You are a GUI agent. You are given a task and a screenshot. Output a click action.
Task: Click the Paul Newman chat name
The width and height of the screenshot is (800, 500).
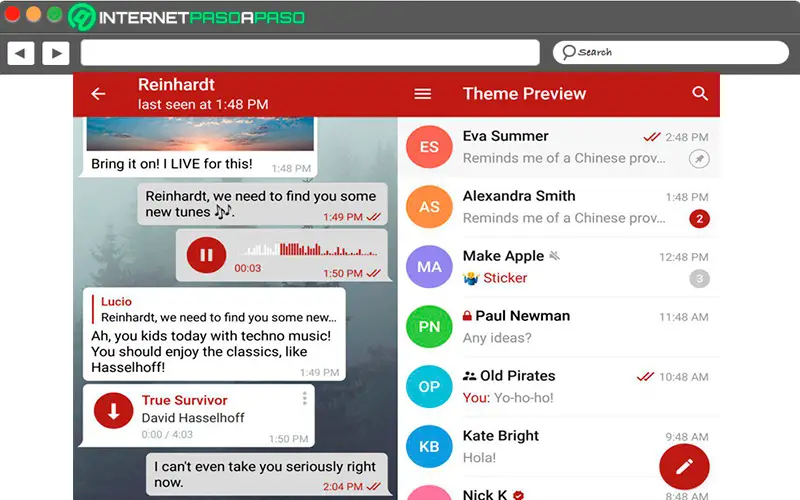click(x=522, y=316)
